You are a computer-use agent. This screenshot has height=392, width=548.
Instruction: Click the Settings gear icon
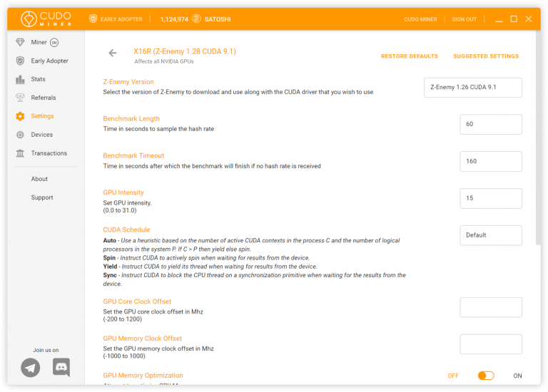coord(20,116)
